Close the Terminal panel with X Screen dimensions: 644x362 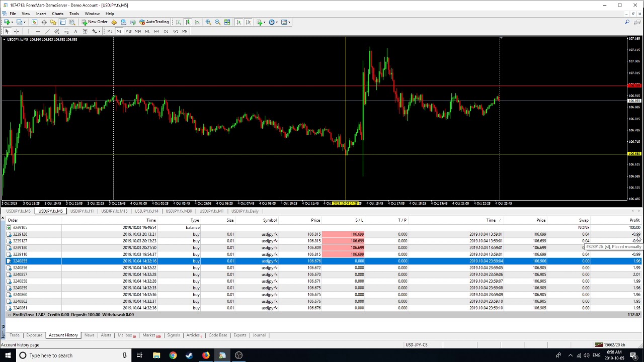click(x=3, y=218)
